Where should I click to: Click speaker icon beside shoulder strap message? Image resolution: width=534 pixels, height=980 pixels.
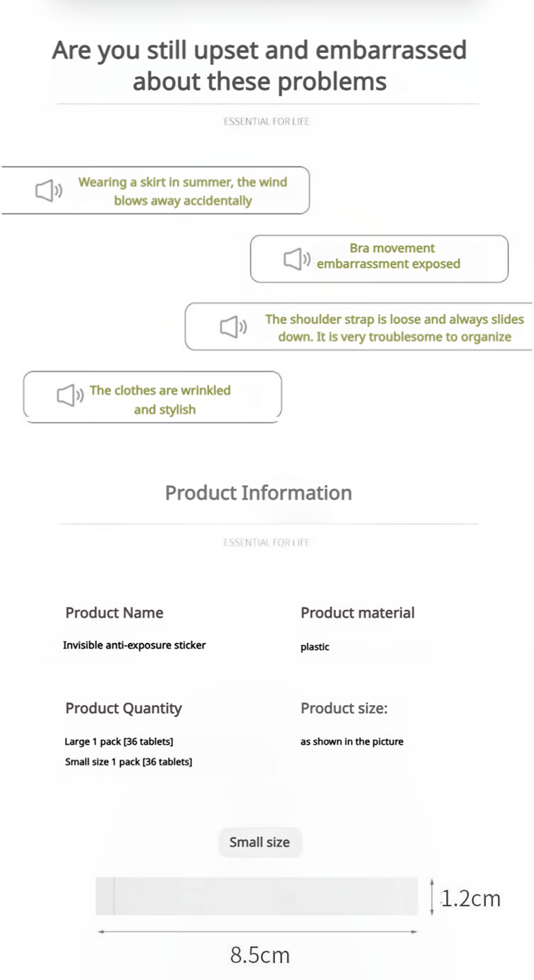233,327
